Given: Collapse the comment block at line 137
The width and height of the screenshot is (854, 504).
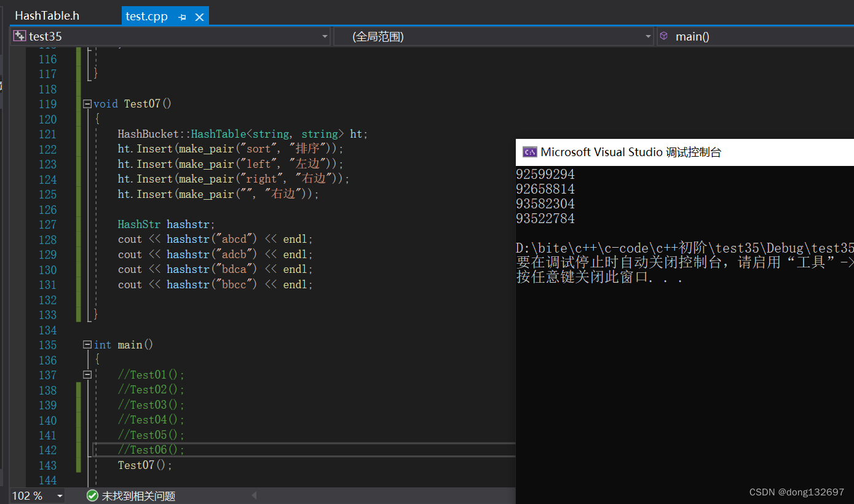Looking at the screenshot, I should click(x=87, y=375).
